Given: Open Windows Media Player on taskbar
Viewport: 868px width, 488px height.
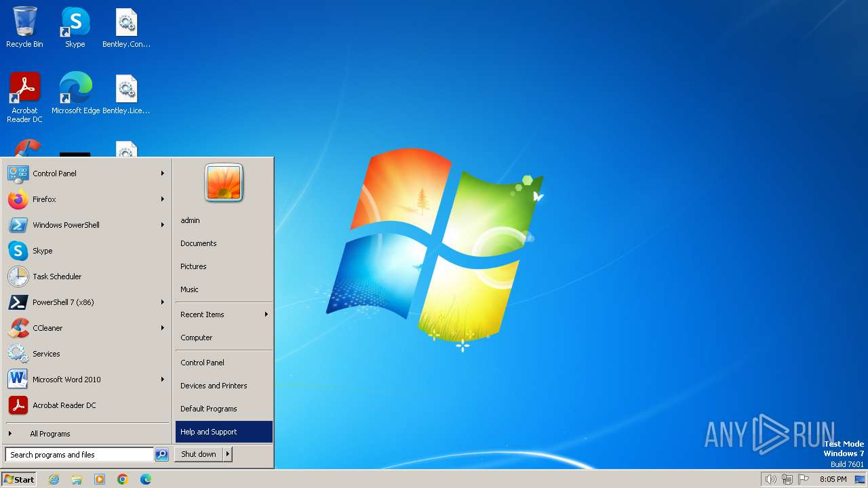Looking at the screenshot, I should coord(100,479).
